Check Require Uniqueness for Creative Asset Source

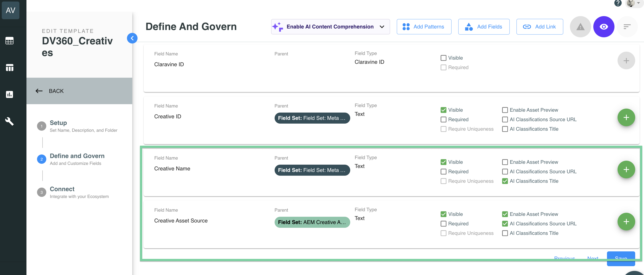[x=443, y=233]
